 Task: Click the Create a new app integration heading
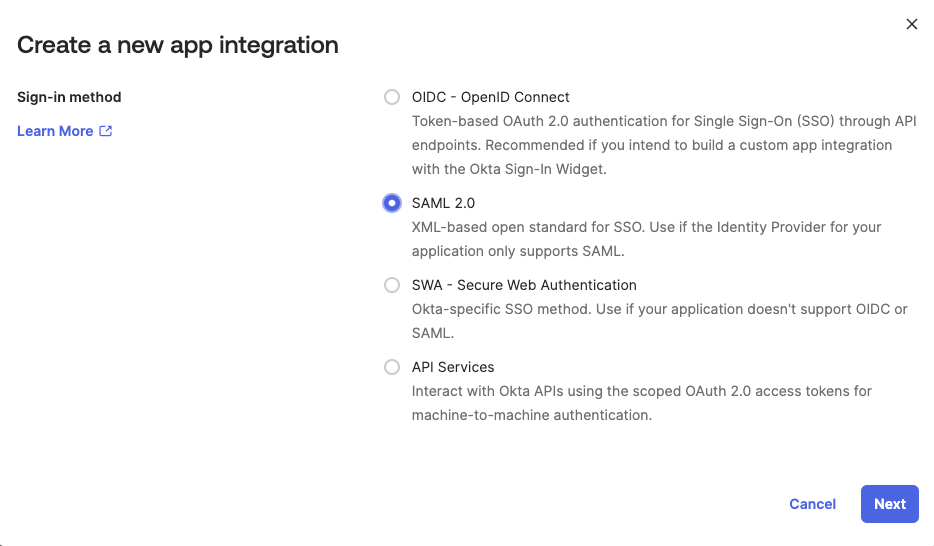point(178,45)
